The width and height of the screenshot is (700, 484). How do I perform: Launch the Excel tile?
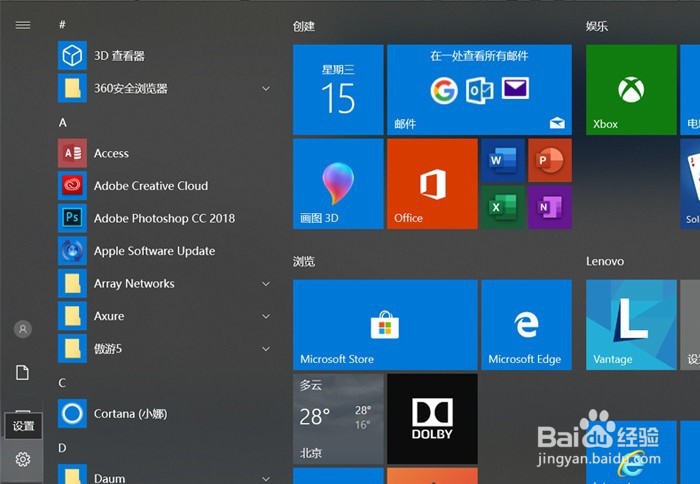[503, 207]
